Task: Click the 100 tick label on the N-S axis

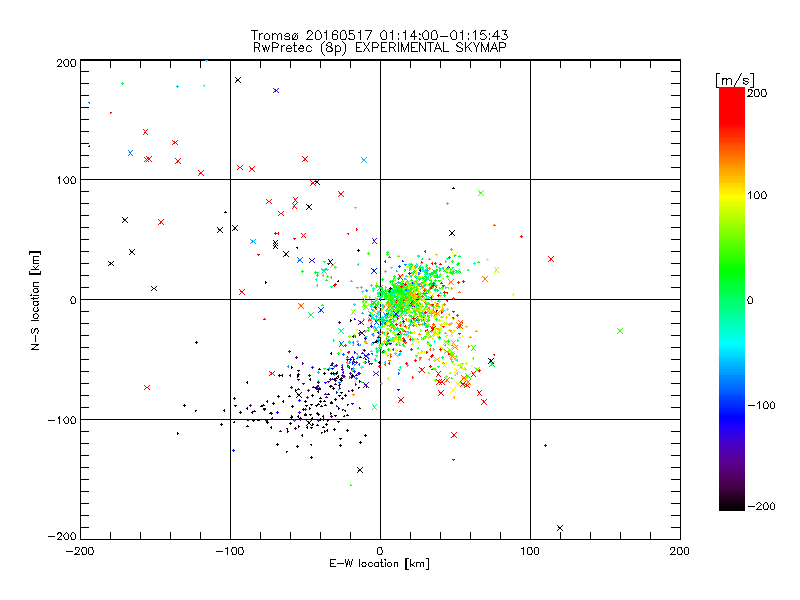Action: (x=66, y=180)
